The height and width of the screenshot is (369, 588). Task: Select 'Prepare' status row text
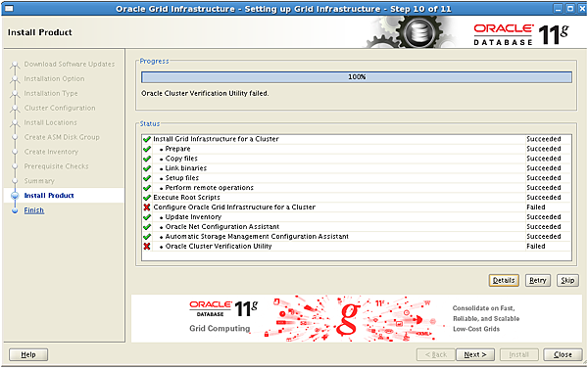click(x=177, y=149)
